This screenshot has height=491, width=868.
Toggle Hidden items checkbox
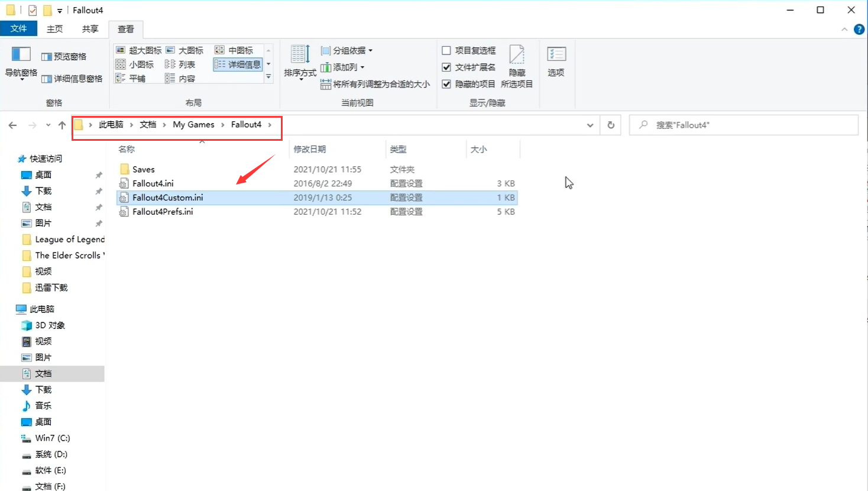(x=469, y=84)
